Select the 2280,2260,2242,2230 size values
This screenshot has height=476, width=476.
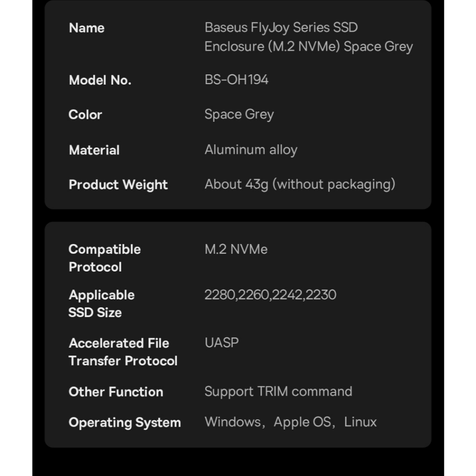pos(271,295)
